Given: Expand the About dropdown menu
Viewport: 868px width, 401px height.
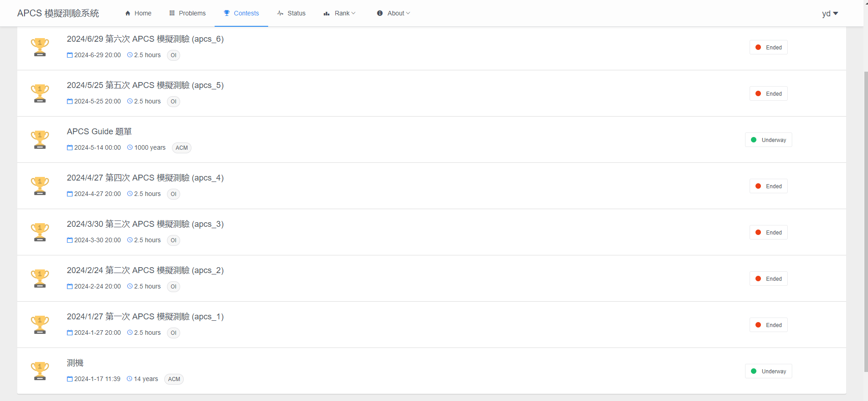Looking at the screenshot, I should [393, 13].
